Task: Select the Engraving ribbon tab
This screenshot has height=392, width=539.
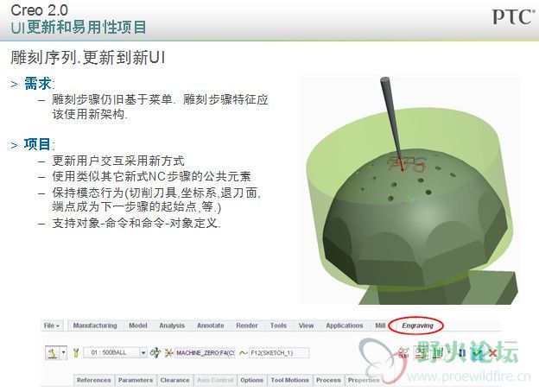Action: [417, 326]
